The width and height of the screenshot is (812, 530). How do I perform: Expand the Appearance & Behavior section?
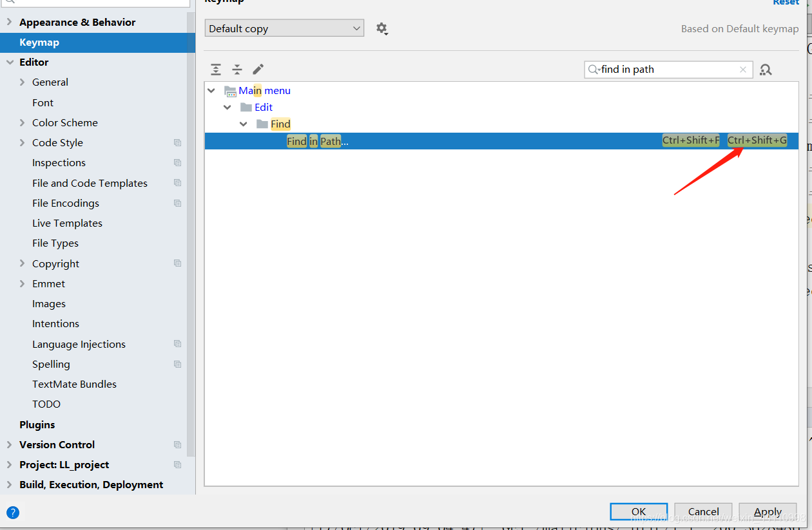pos(9,21)
